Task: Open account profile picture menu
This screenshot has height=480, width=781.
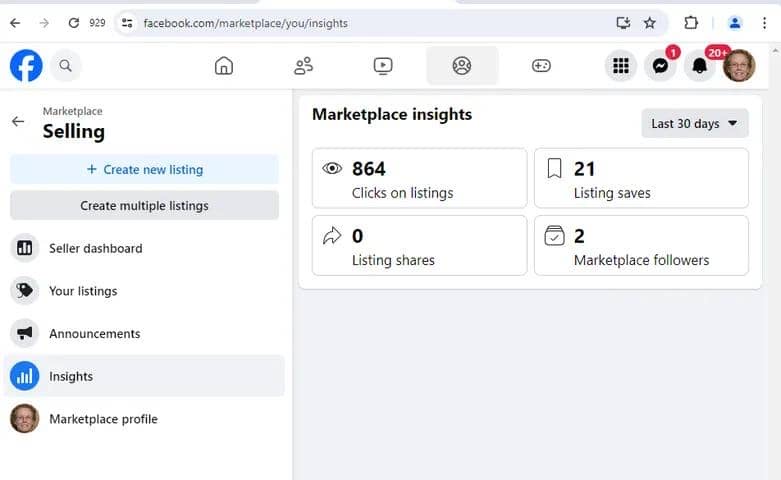Action: [739, 66]
